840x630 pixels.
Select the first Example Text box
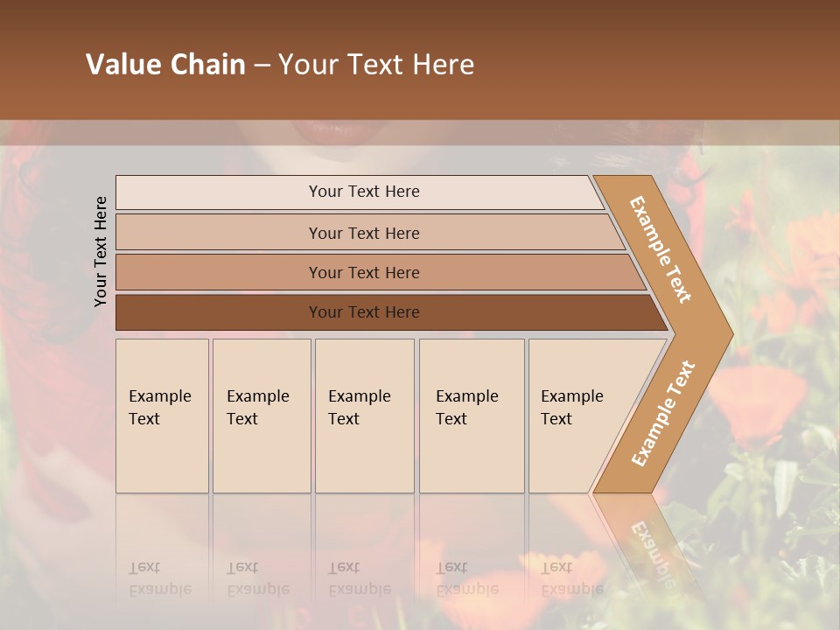[162, 416]
